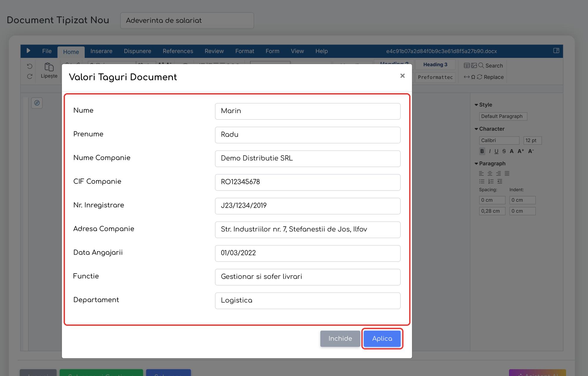Click the Lipește paste clipboard icon

49,67
